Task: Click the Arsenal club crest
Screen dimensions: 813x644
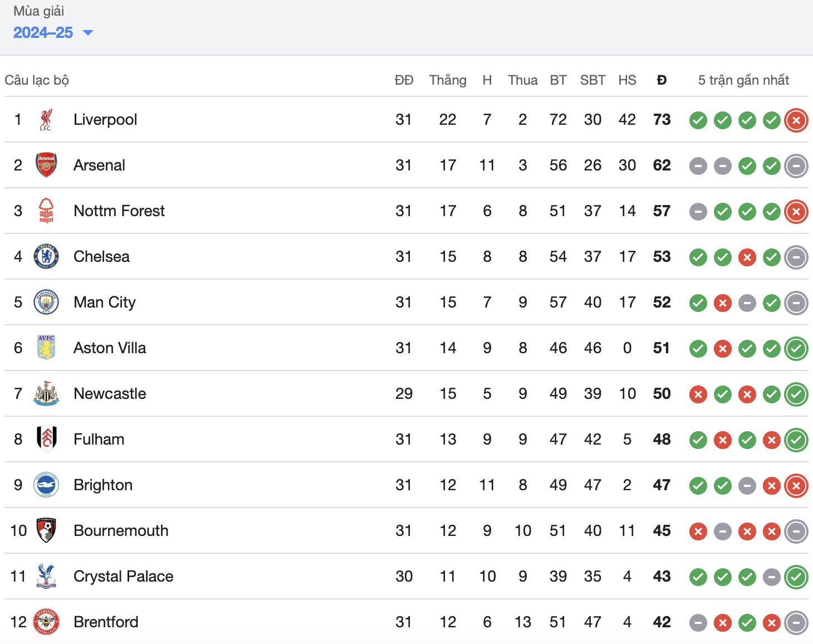Action: tap(46, 165)
